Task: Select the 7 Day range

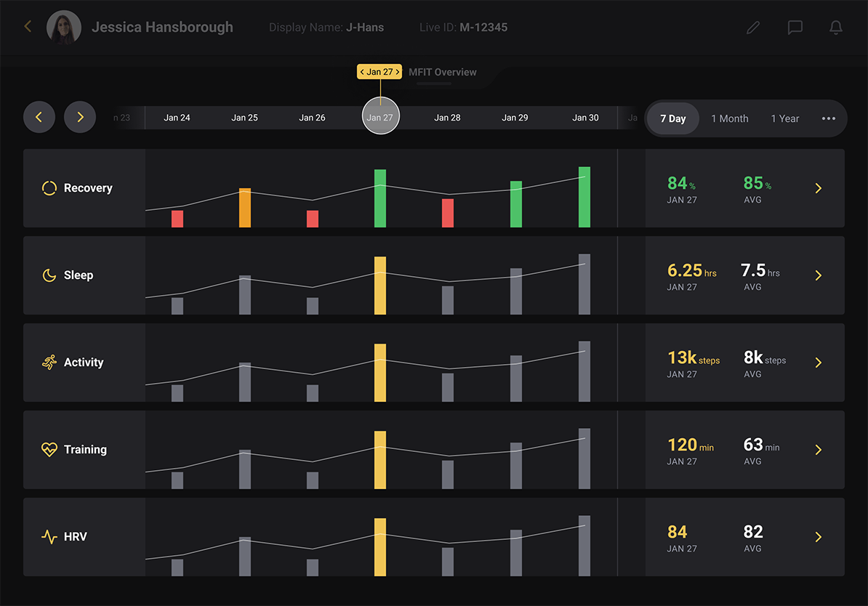Action: point(672,118)
